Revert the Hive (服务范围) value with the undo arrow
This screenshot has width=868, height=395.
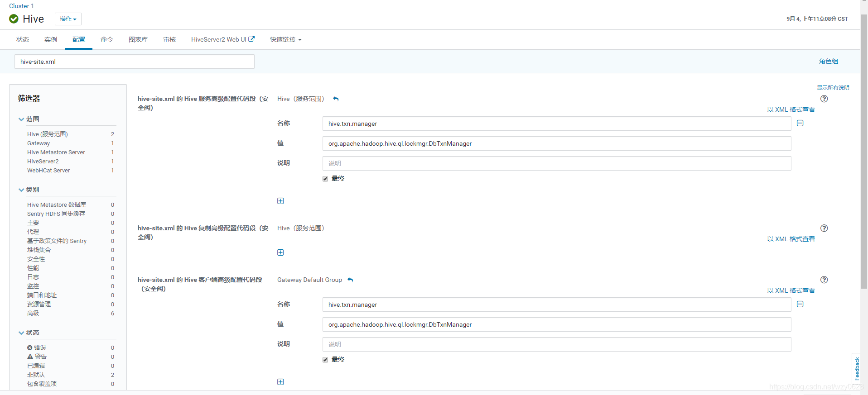pos(336,99)
